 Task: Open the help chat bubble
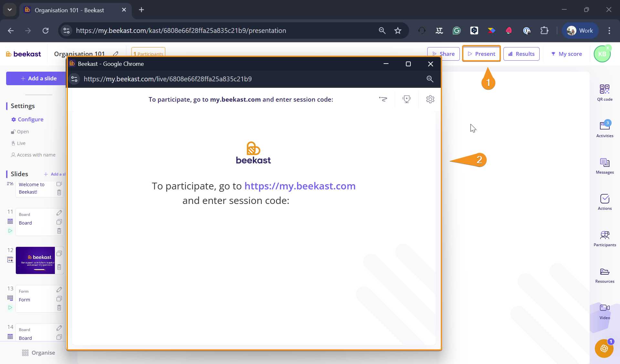coord(604,349)
